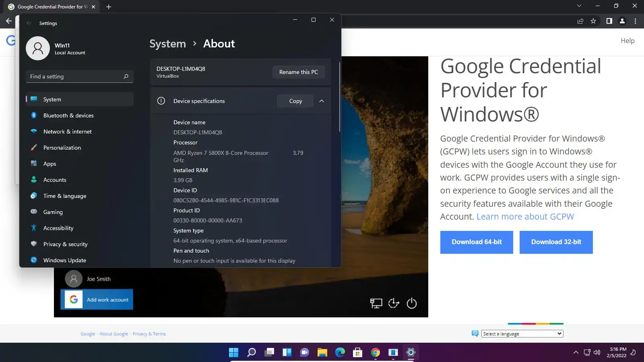Open File Explorer from the taskbar
Screen dimensions: 644x362
click(x=322, y=353)
